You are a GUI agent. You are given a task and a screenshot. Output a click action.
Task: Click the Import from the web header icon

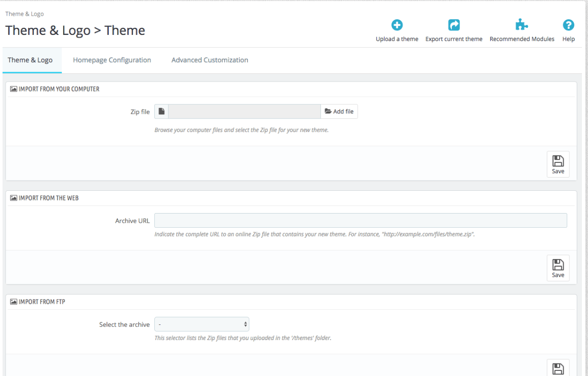(13, 198)
